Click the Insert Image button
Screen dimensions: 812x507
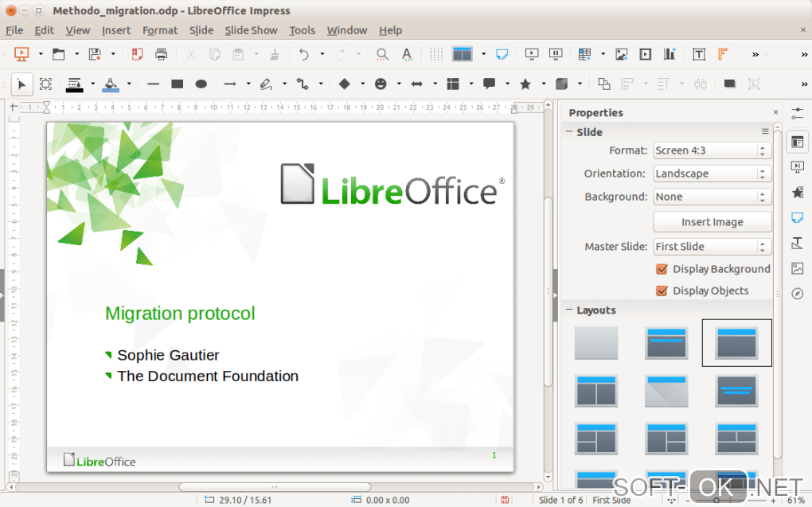click(x=712, y=221)
